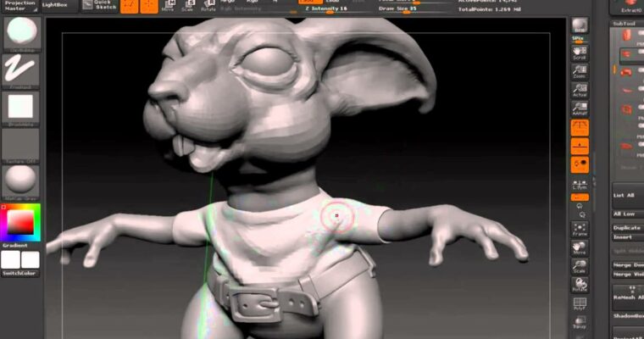Click the Insert subtool button

click(628, 237)
